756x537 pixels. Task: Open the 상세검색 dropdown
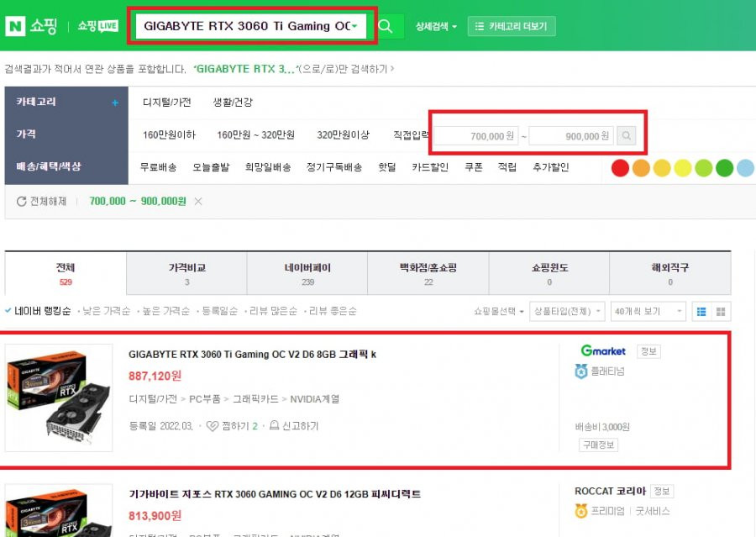pos(436,27)
